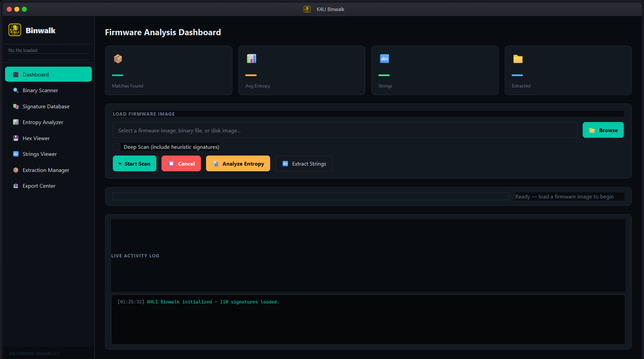Click the 'No file loaded' sidebar text
Viewport: 644px width, 359px height.
[x=23, y=50]
